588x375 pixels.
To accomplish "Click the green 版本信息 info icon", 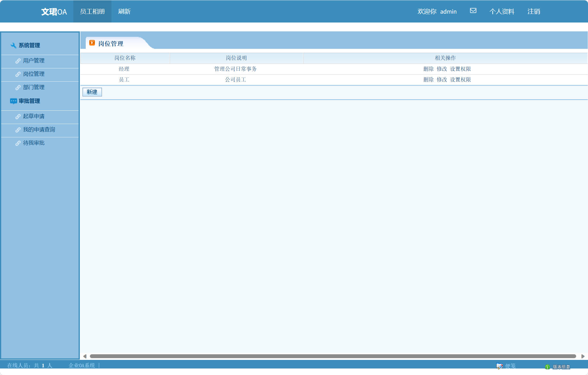I will click(547, 367).
